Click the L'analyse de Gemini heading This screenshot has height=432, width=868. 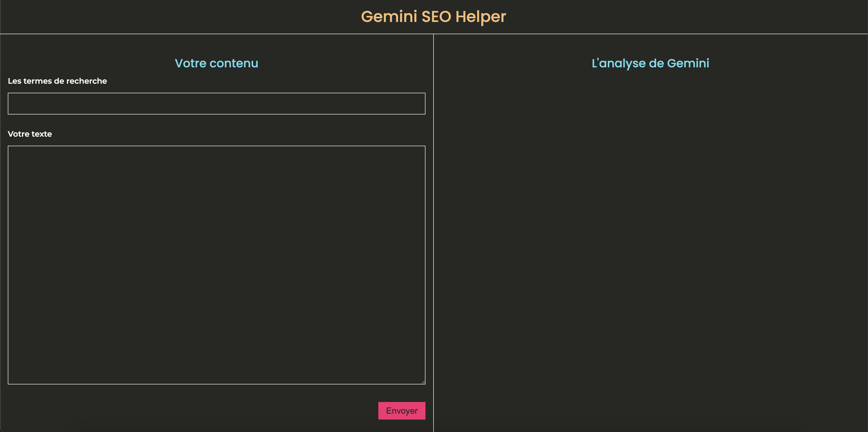click(x=650, y=63)
